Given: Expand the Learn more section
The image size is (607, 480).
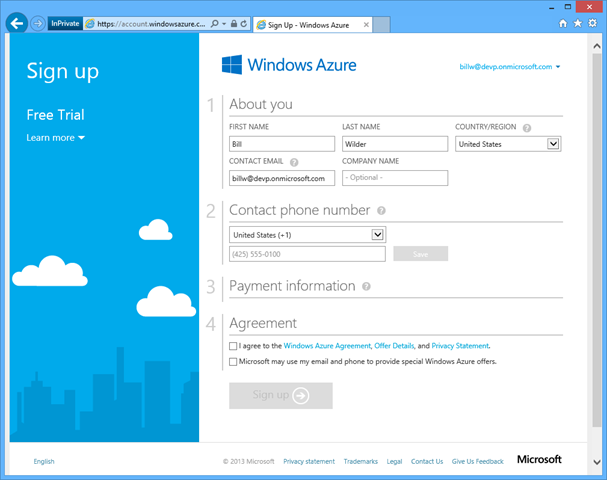Looking at the screenshot, I should 56,138.
